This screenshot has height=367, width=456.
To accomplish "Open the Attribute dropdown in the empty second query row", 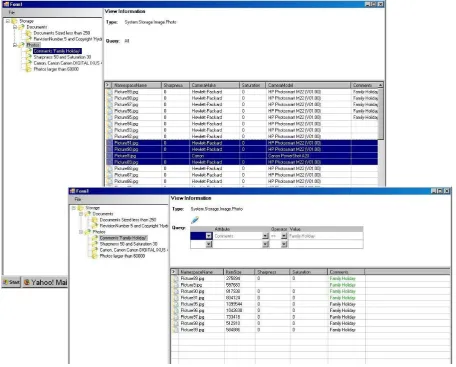I will pyautogui.click(x=265, y=244).
